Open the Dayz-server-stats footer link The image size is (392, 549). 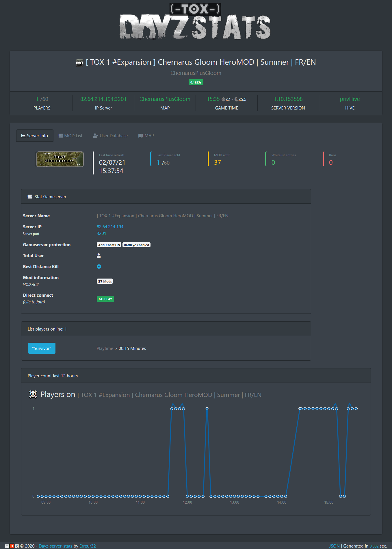55,546
